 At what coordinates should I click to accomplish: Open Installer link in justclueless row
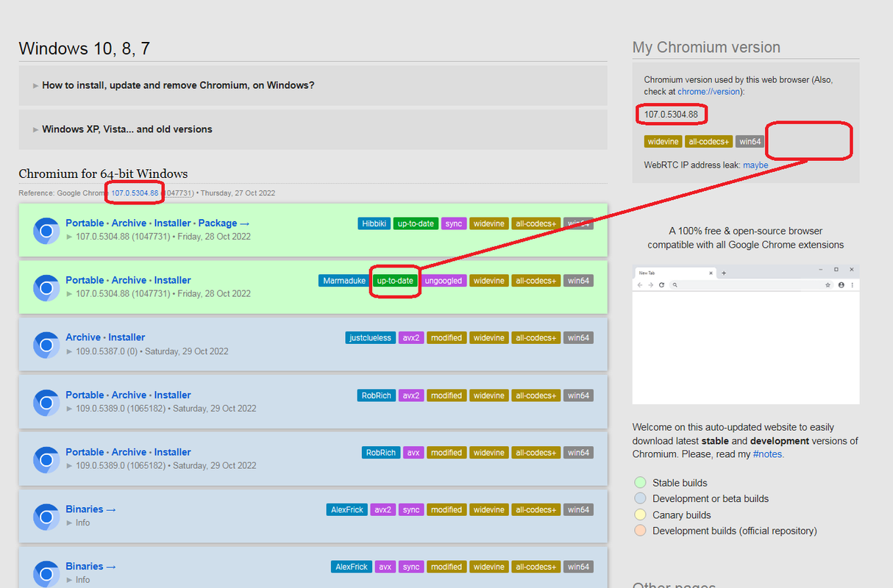[127, 337]
